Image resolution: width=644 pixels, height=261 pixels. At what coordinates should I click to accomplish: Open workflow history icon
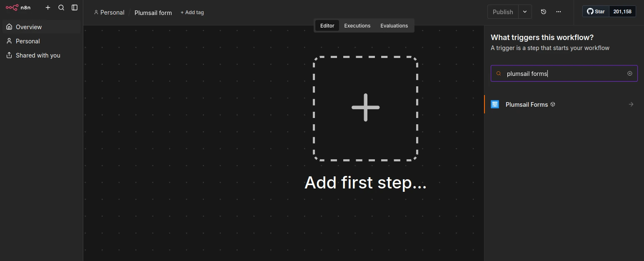[x=543, y=12]
